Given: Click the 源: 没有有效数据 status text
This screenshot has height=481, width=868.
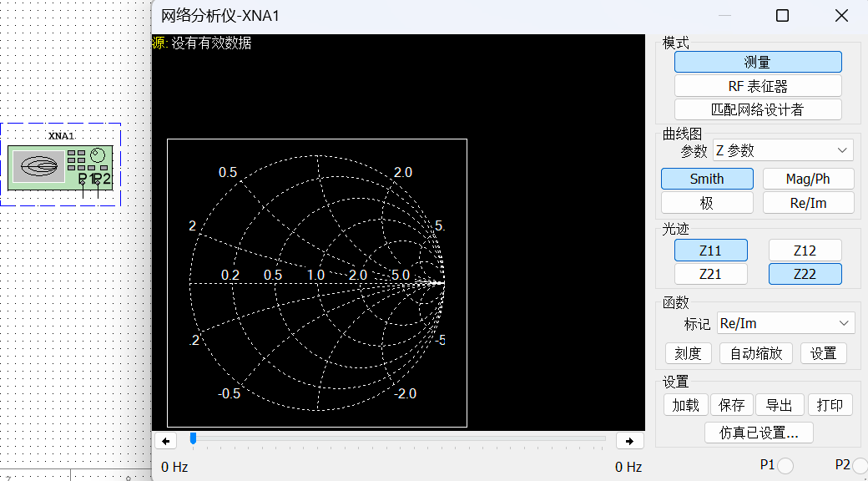Looking at the screenshot, I should (201, 43).
